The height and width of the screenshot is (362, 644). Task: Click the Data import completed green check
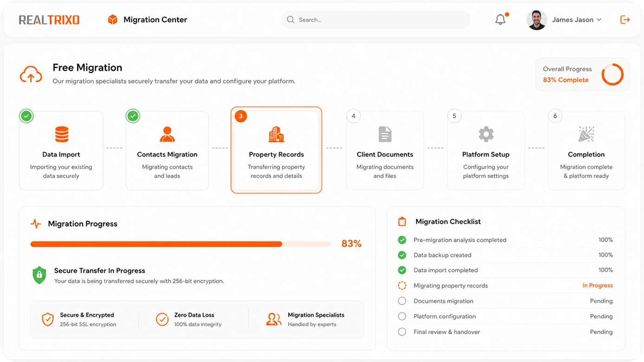[x=402, y=270]
